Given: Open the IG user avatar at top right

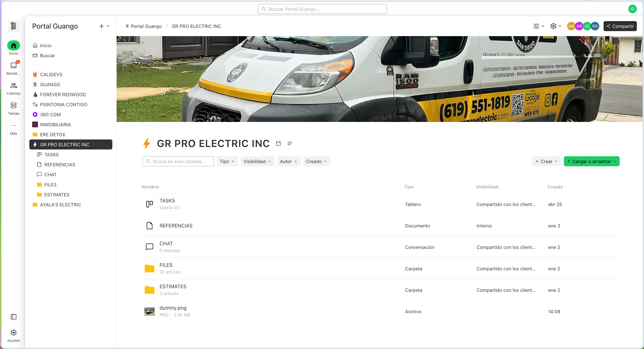Looking at the screenshot, I should click(632, 9).
